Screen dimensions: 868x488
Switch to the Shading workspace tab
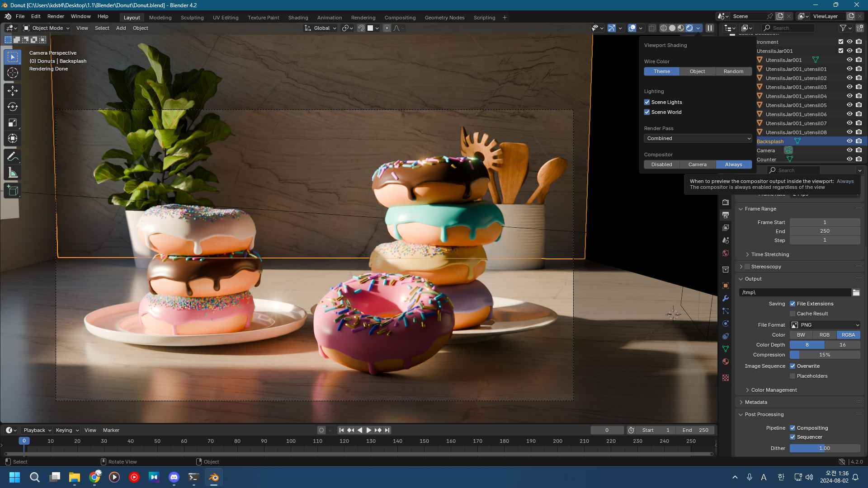pos(298,18)
